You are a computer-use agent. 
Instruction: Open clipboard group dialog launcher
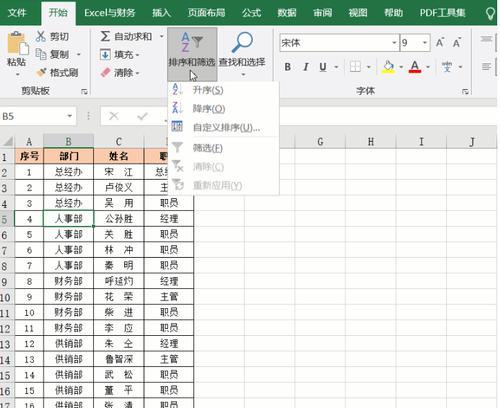84,91
